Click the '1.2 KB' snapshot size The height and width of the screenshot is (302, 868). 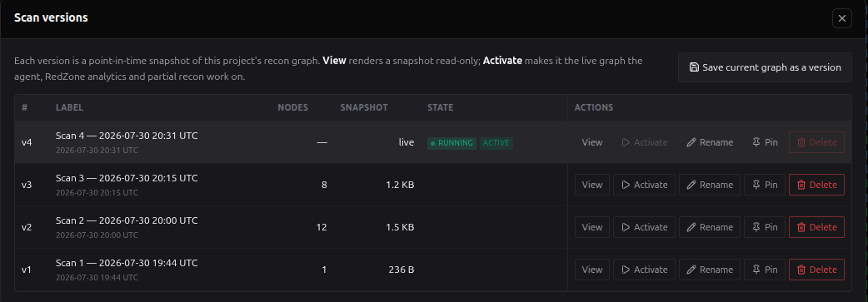(400, 185)
